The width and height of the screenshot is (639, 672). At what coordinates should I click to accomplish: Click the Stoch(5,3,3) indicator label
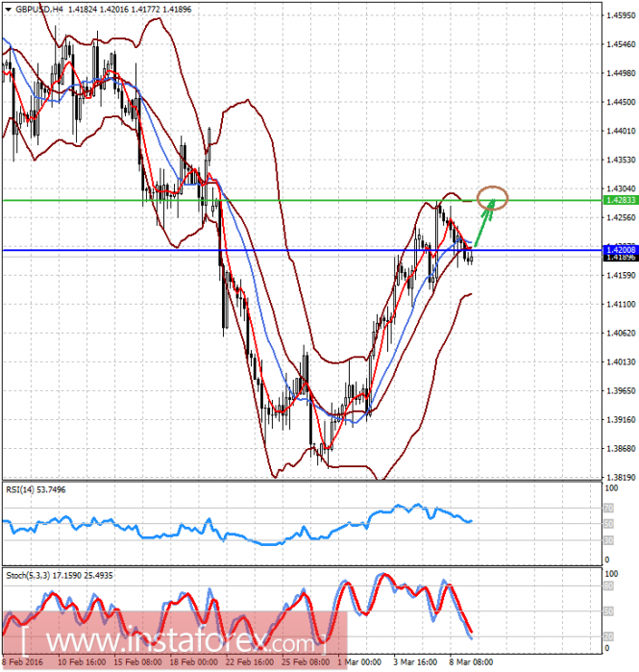pyautogui.click(x=60, y=575)
